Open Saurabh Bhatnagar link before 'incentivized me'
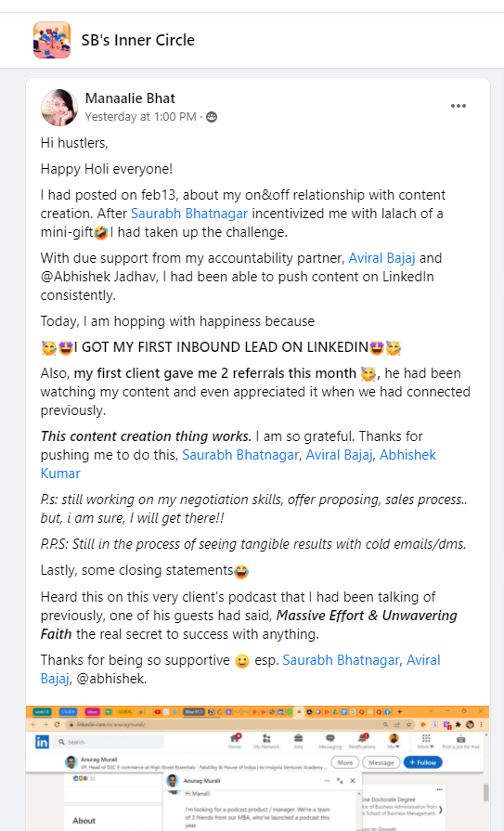The width and height of the screenshot is (504, 831). click(x=189, y=214)
